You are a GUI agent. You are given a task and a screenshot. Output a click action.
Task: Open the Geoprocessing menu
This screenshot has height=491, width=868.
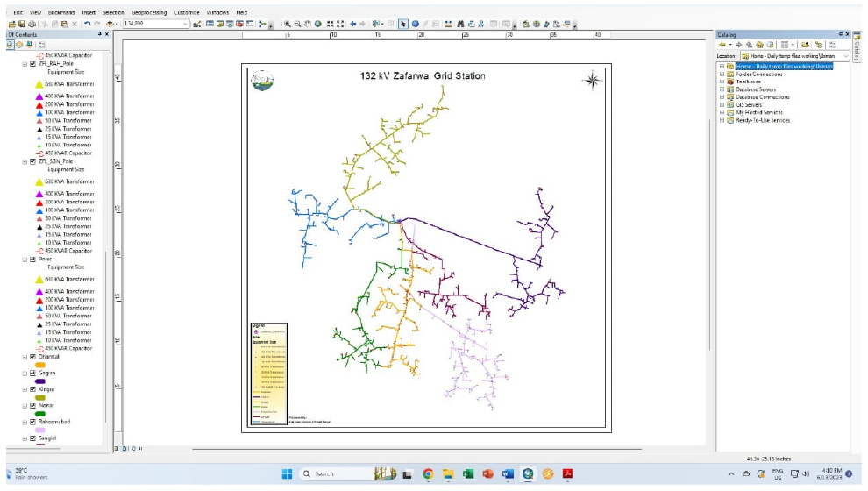click(x=149, y=12)
